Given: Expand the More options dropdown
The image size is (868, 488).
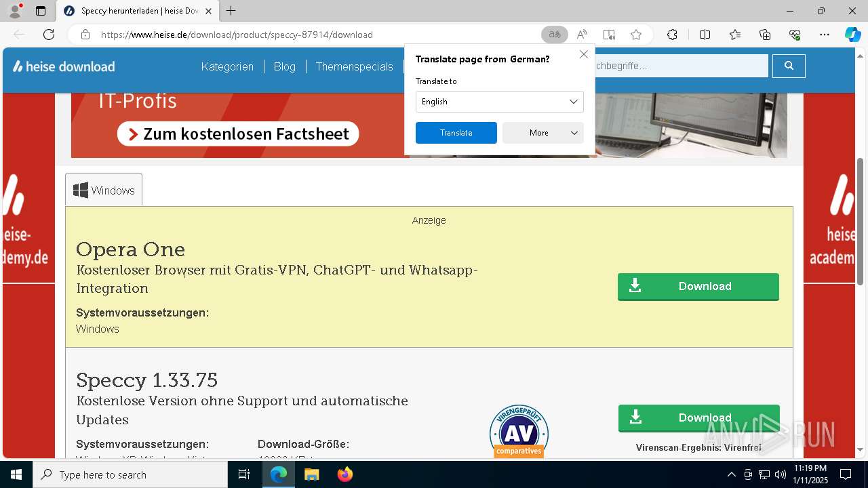Looking at the screenshot, I should point(543,133).
